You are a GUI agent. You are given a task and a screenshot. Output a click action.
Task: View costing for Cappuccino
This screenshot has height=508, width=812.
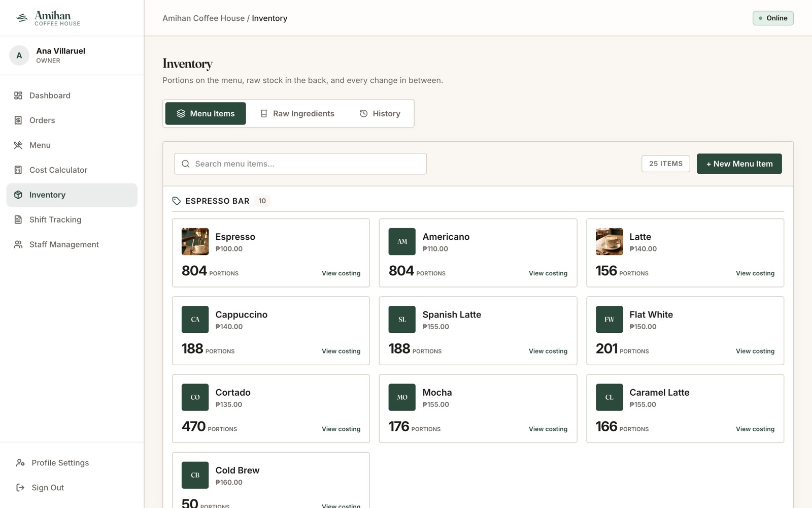click(341, 351)
